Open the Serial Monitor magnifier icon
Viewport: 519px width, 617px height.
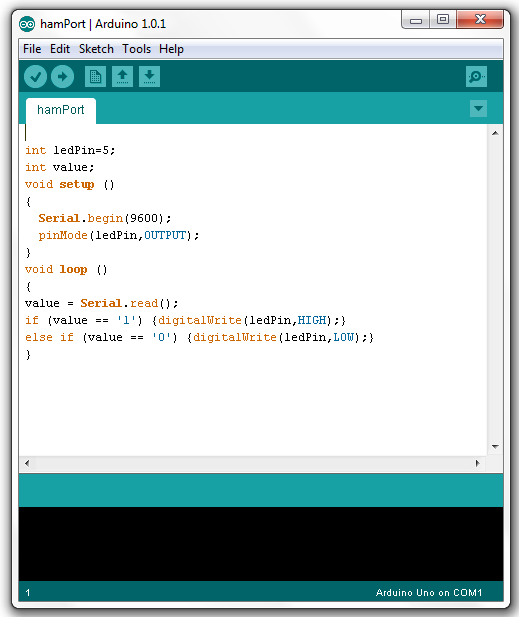click(477, 76)
